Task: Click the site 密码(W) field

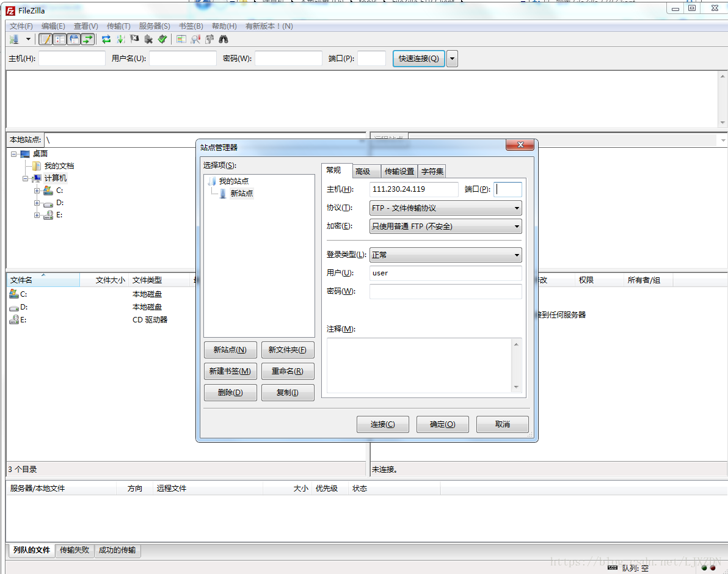Action: click(x=446, y=291)
